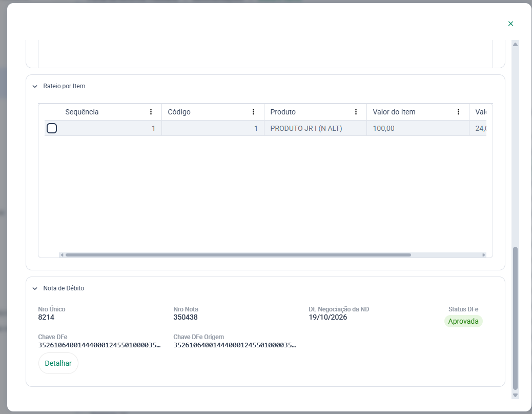Click the Nota de Débito section title
Image resolution: width=532 pixels, height=414 pixels.
pyautogui.click(x=64, y=288)
